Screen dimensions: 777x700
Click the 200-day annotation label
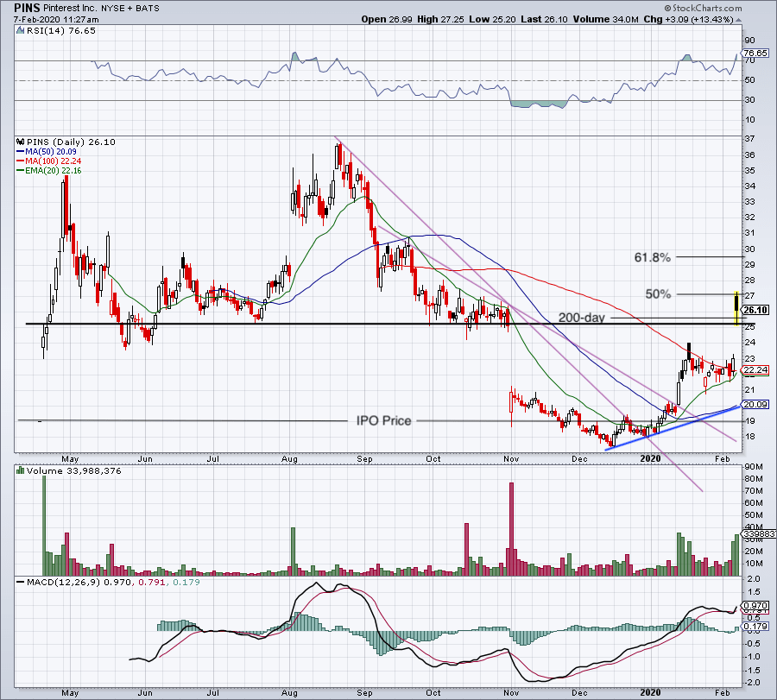click(x=582, y=318)
